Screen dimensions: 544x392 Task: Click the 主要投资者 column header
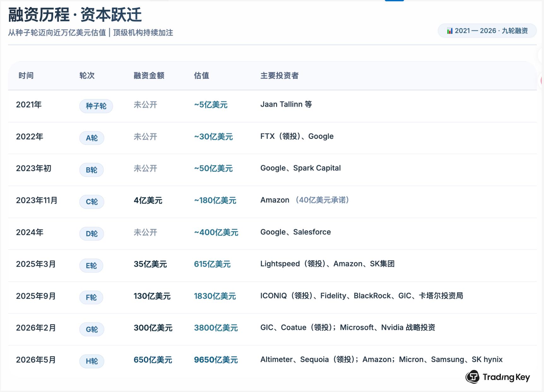[279, 75]
